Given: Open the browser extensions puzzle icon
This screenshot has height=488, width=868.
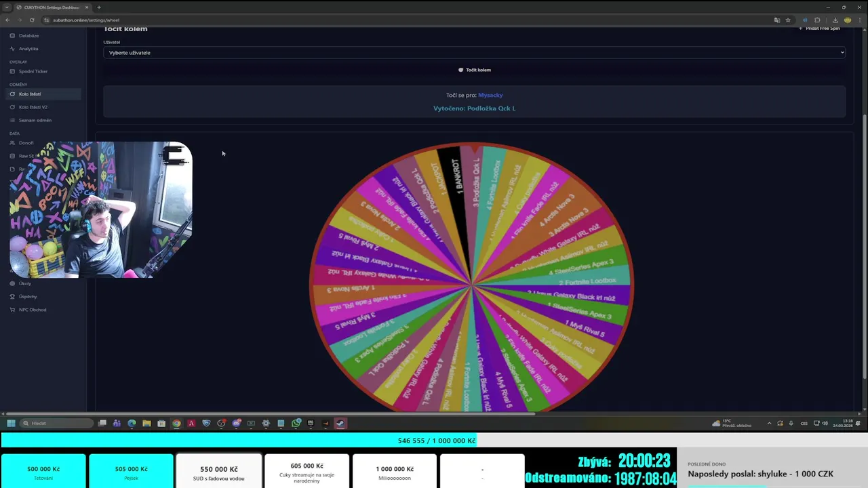Looking at the screenshot, I should click(817, 20).
